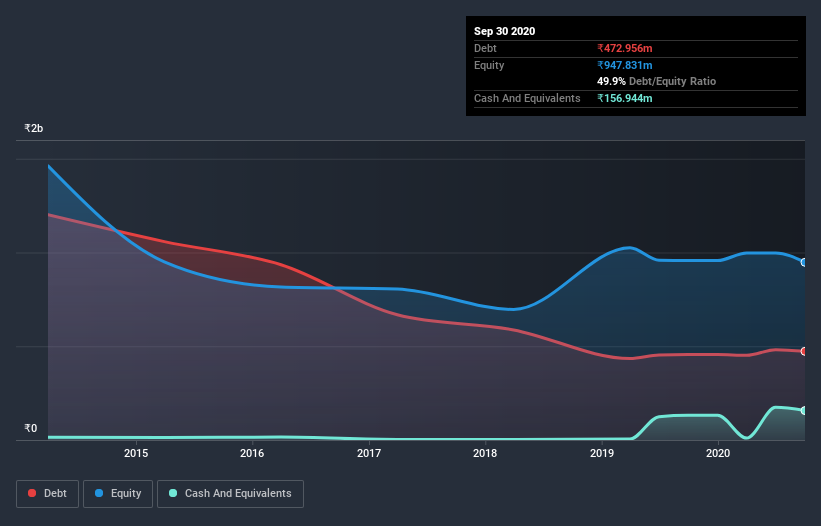
Task: Click the Debt data point at chart end
Action: coord(804,351)
